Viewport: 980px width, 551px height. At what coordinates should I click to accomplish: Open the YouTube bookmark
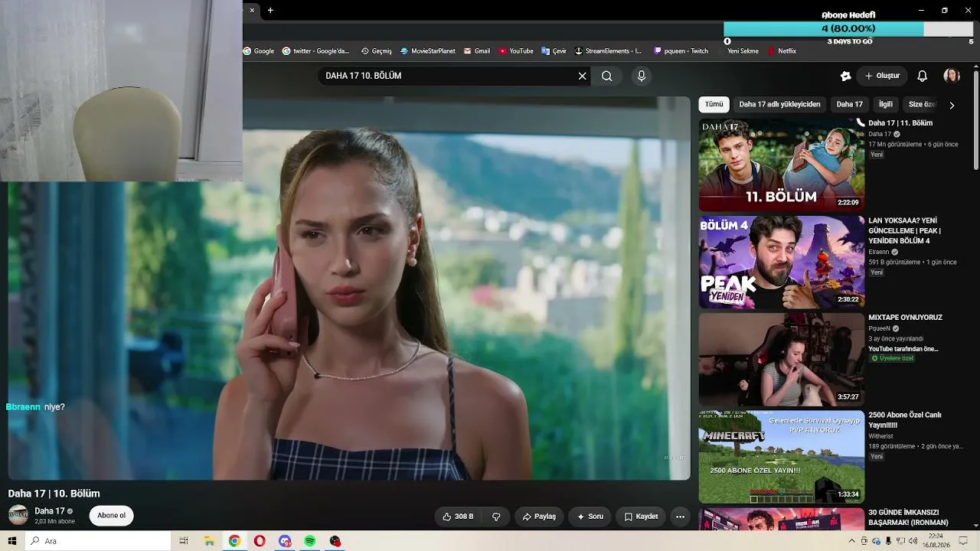[x=516, y=51]
